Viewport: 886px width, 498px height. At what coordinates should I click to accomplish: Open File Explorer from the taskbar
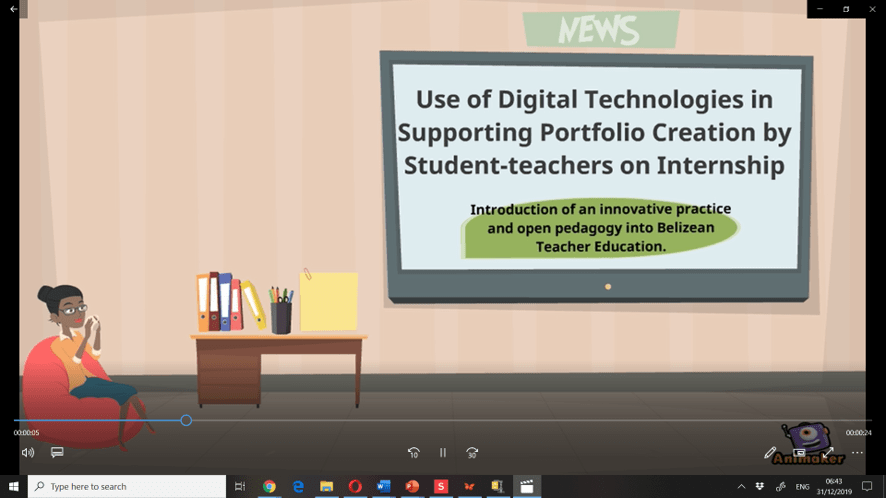coord(326,487)
